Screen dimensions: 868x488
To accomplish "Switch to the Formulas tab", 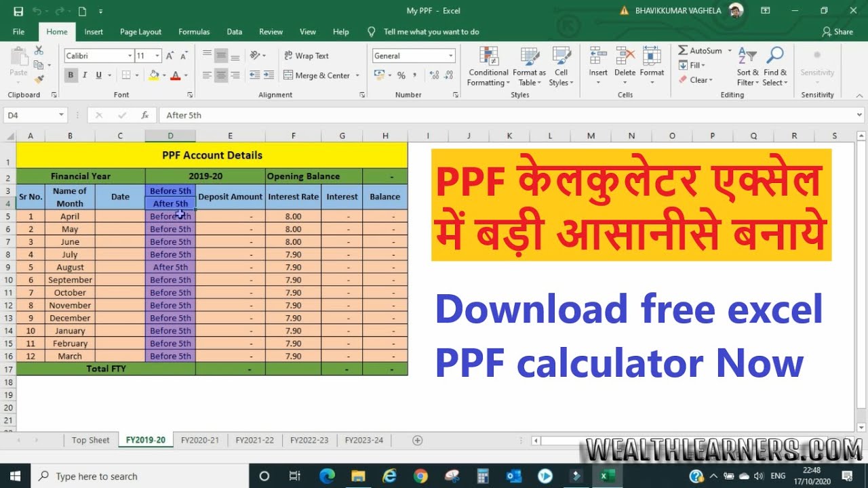I will tap(194, 32).
